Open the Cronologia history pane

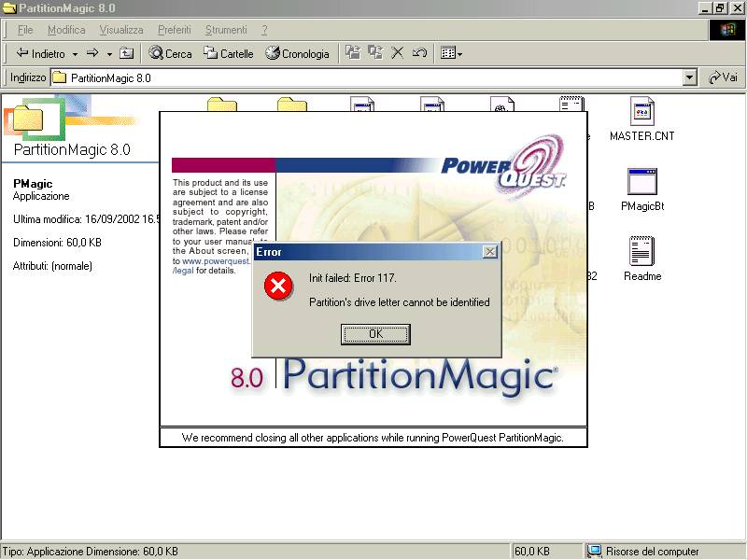[297, 54]
